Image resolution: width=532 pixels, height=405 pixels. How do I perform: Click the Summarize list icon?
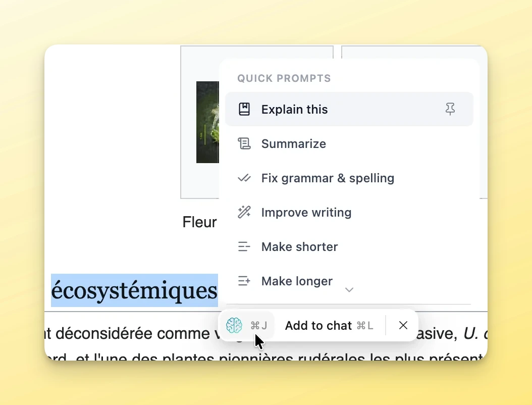coord(244,143)
